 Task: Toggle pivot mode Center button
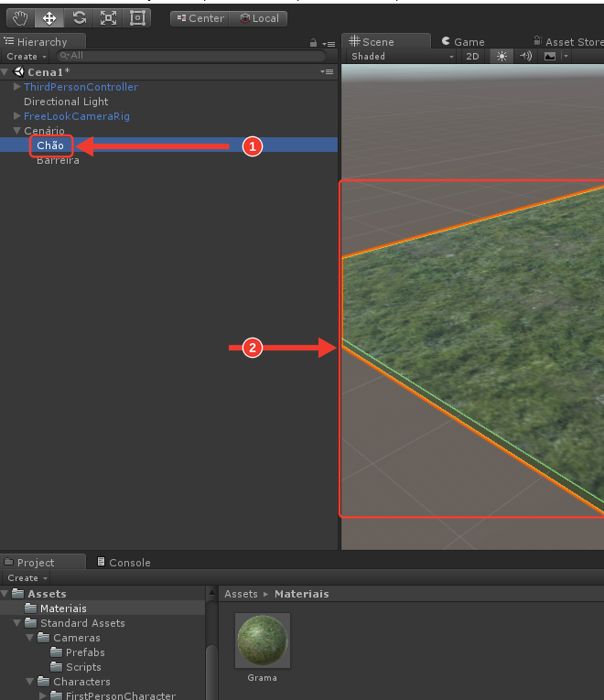pyautogui.click(x=200, y=18)
